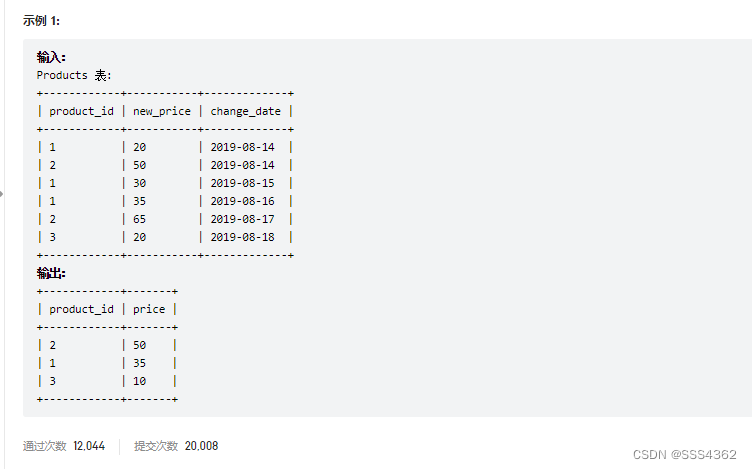Click the new_price value 65
This screenshot has height=469, width=752.
(x=140, y=219)
